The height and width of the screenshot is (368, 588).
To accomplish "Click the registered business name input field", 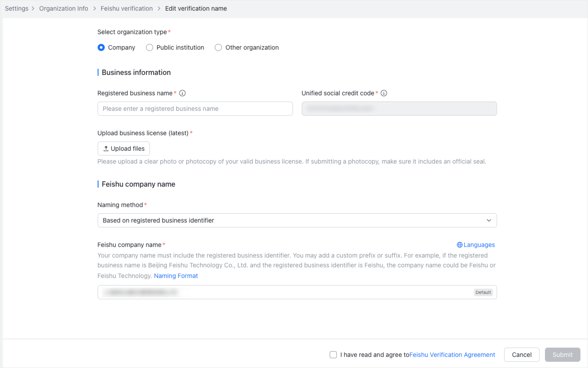I will click(x=195, y=109).
